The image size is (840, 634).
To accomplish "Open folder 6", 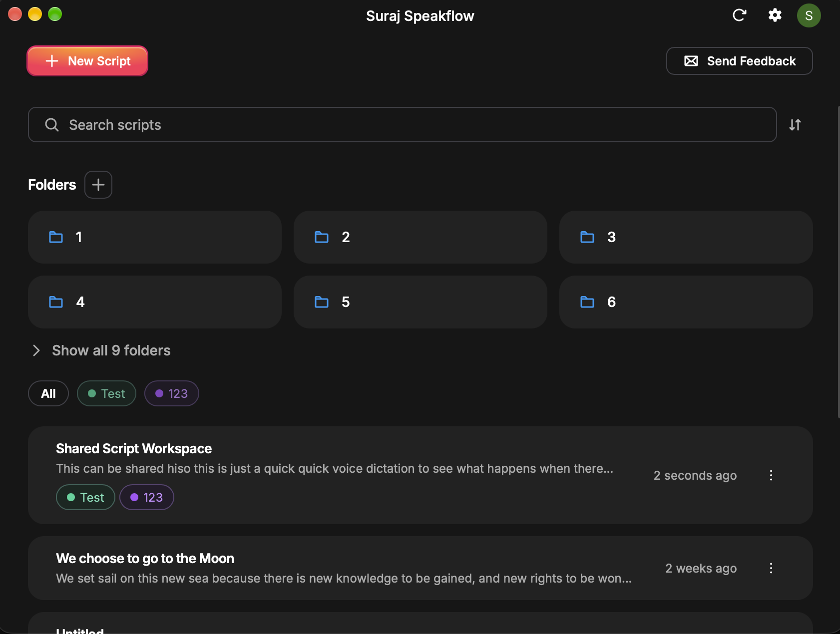I will coord(686,302).
